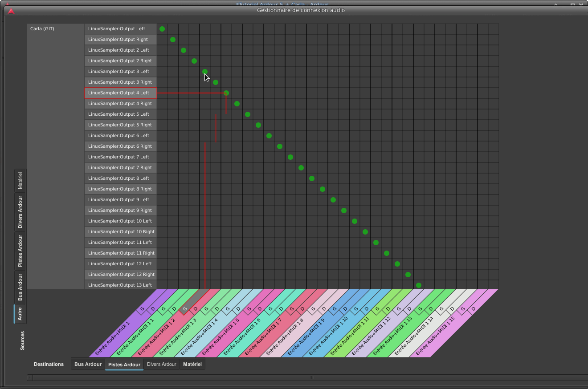Select the 'LinuxSampler:Output 9 Right' row label
588x389 pixels.
point(121,211)
